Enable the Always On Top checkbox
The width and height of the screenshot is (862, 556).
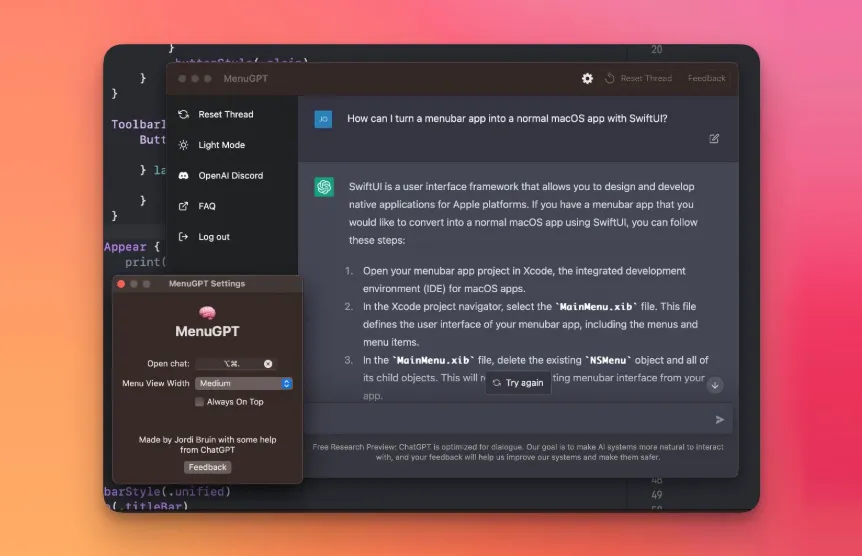199,402
